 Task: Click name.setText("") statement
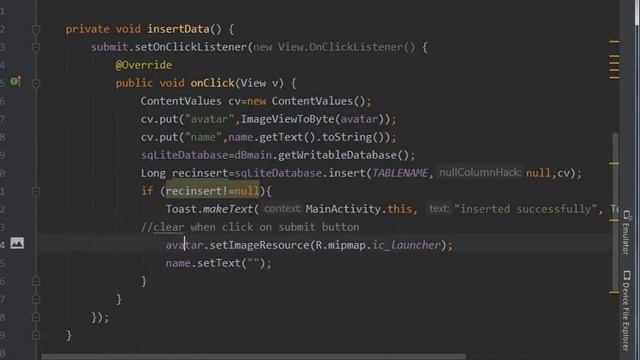coord(218,263)
